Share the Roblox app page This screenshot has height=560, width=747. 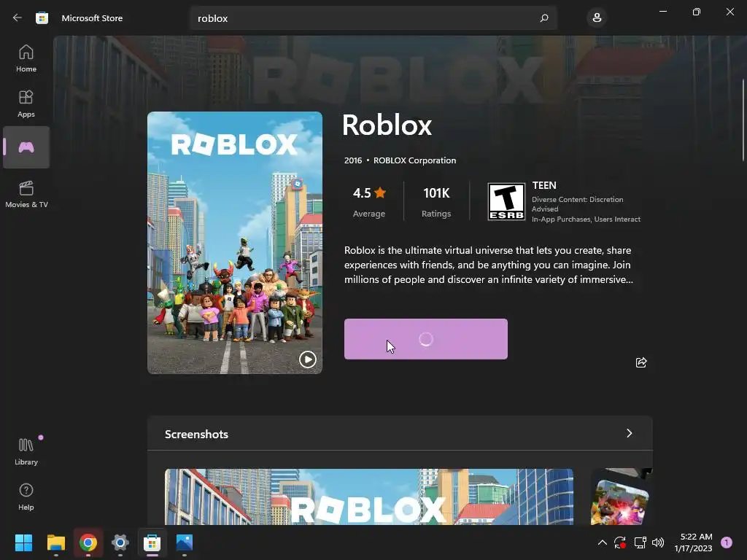pyautogui.click(x=641, y=362)
